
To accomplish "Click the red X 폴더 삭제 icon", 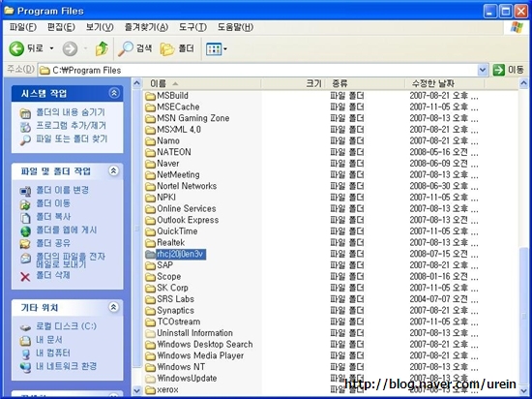I will tap(25, 277).
